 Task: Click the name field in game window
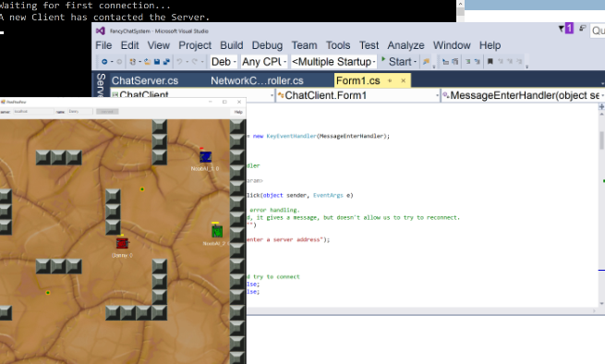coord(80,112)
